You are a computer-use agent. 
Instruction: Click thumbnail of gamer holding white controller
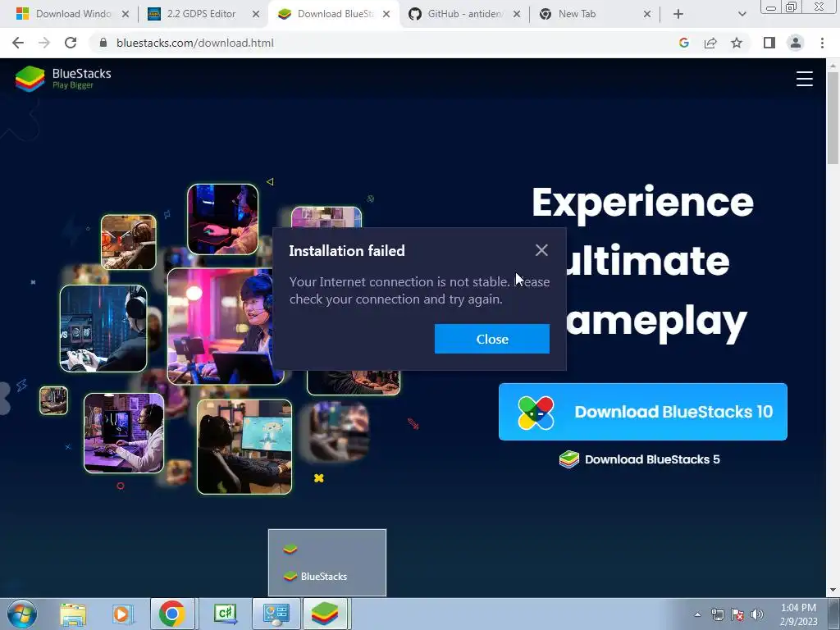103,328
